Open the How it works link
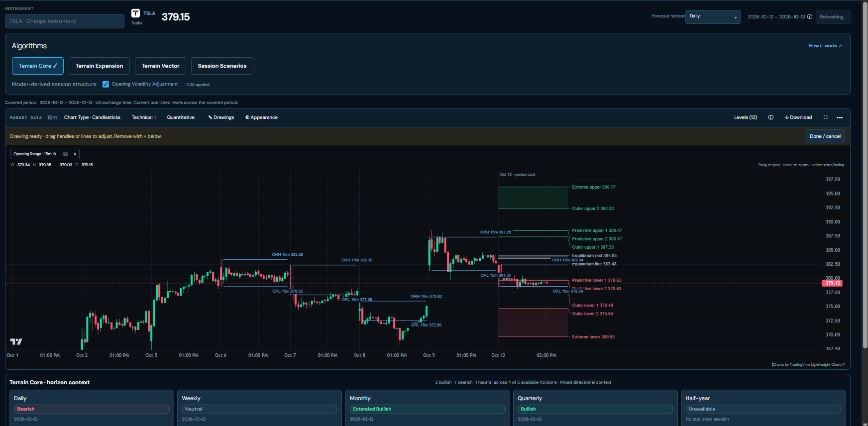Screen dimensions: 868x426 (825, 46)
